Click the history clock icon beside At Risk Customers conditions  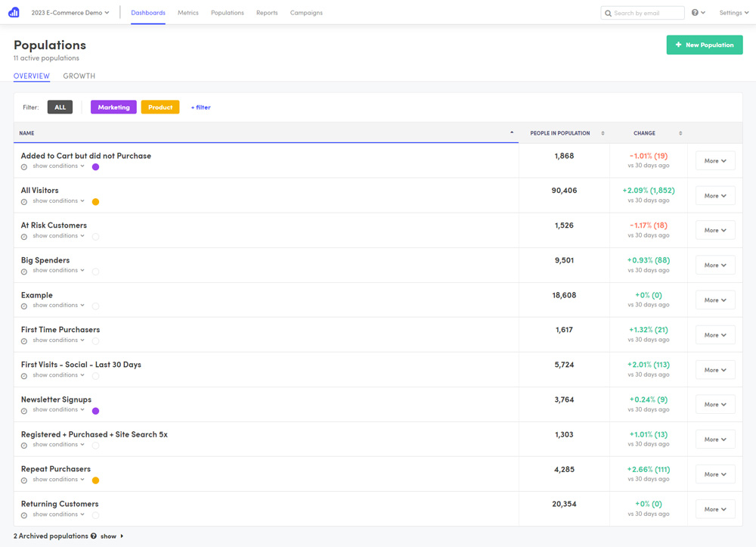click(23, 236)
